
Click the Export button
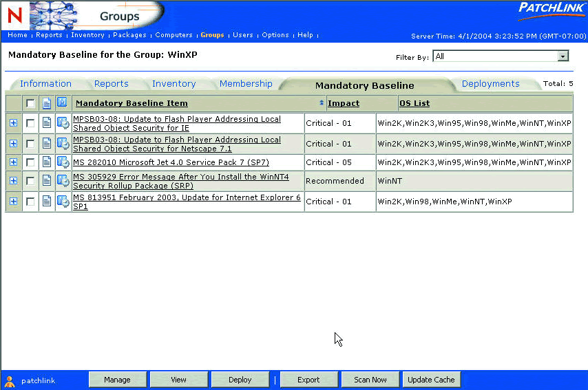tap(308, 380)
